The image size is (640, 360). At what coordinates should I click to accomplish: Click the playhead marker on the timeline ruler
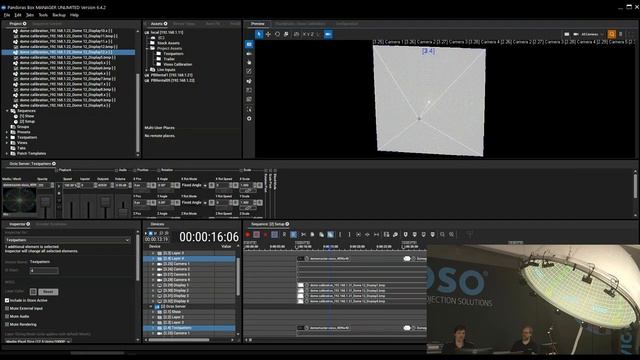point(330,247)
